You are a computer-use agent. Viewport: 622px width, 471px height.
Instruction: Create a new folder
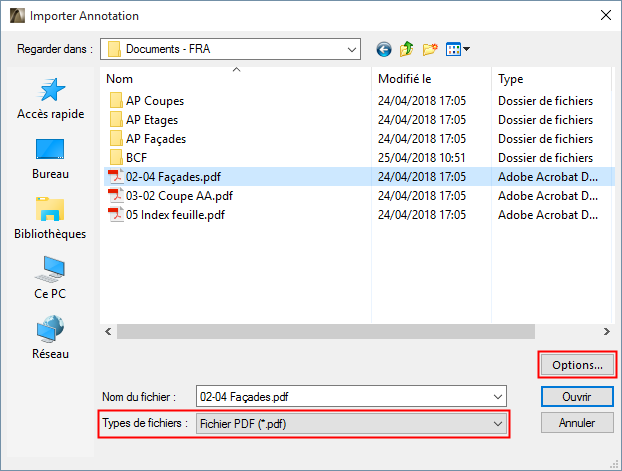click(x=431, y=48)
